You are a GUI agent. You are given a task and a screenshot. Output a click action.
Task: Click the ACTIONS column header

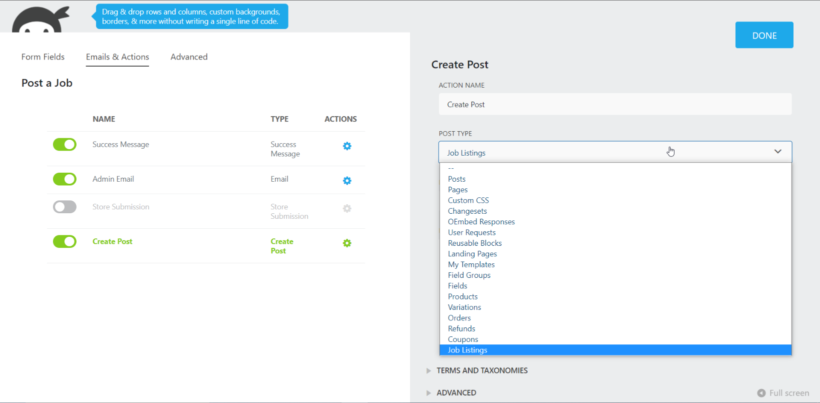pyautogui.click(x=340, y=119)
